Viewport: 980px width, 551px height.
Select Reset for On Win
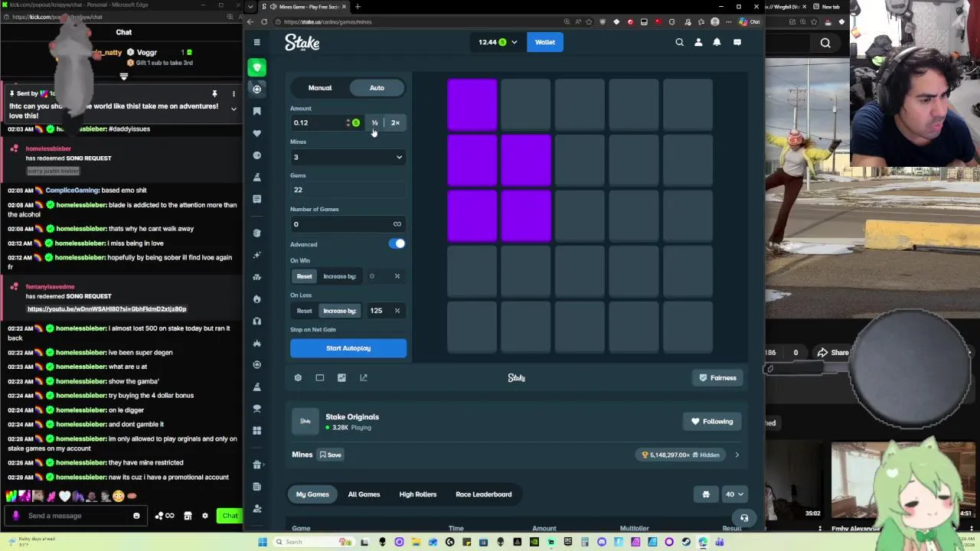point(304,276)
